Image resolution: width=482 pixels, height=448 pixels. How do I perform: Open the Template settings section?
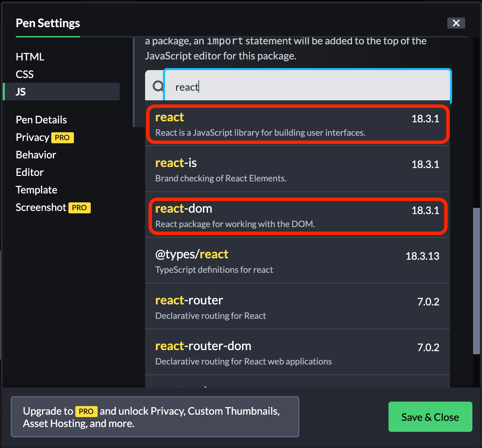[x=36, y=190]
